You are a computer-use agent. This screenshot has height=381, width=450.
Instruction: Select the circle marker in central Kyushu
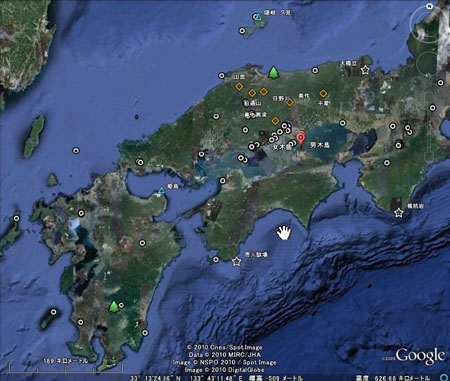[x=142, y=243]
